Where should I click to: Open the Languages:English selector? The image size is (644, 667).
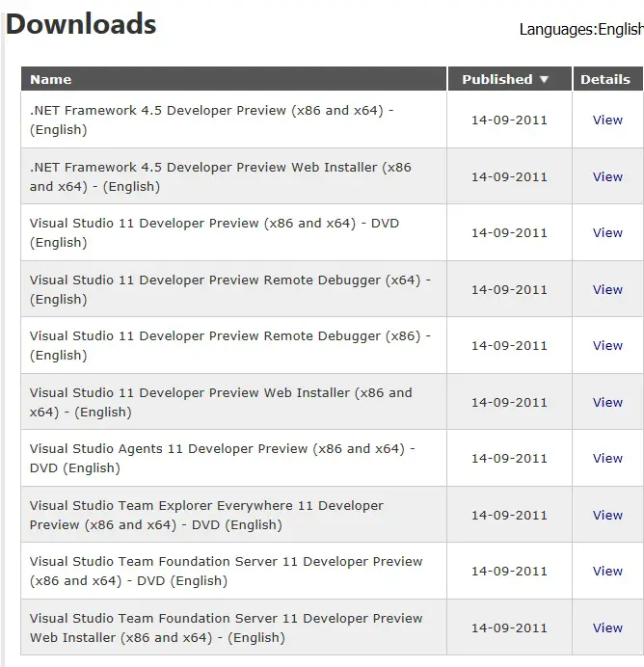point(581,29)
